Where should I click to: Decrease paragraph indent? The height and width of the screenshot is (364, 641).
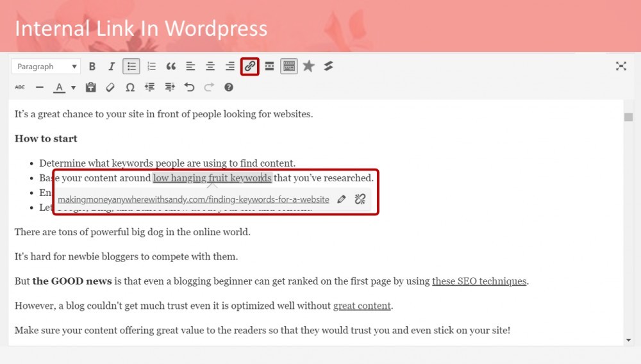(149, 87)
